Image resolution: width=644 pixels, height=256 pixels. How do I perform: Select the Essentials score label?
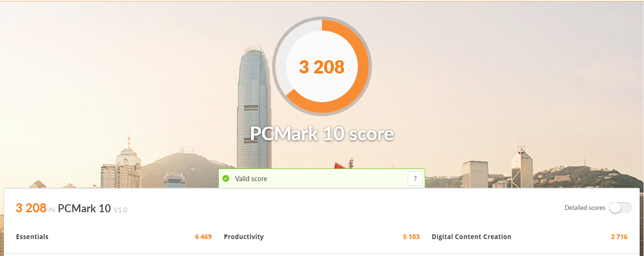pyautogui.click(x=32, y=237)
